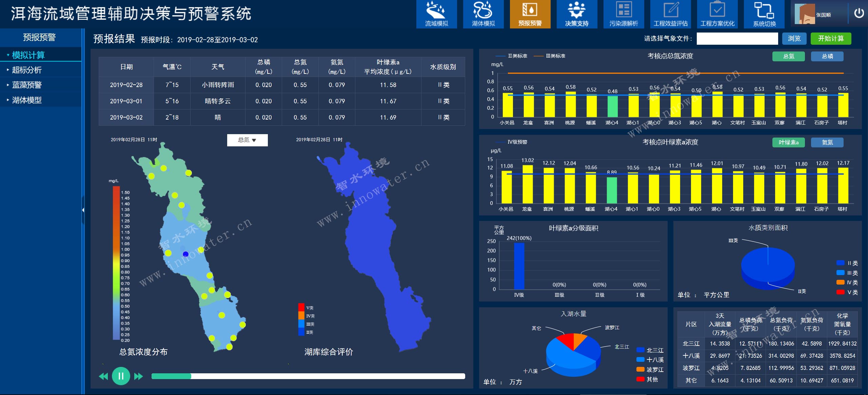Open the 湖体模拟 lake simulation module
This screenshot has width=868, height=395.
(483, 14)
